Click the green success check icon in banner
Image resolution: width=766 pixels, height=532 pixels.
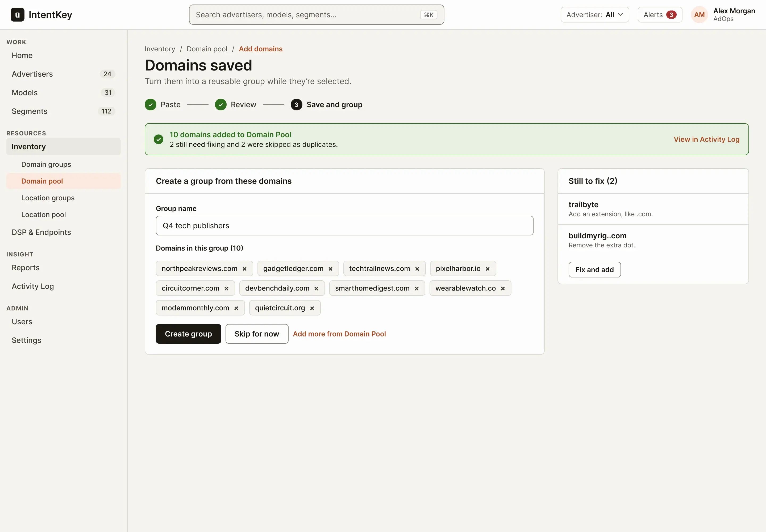tap(159, 139)
